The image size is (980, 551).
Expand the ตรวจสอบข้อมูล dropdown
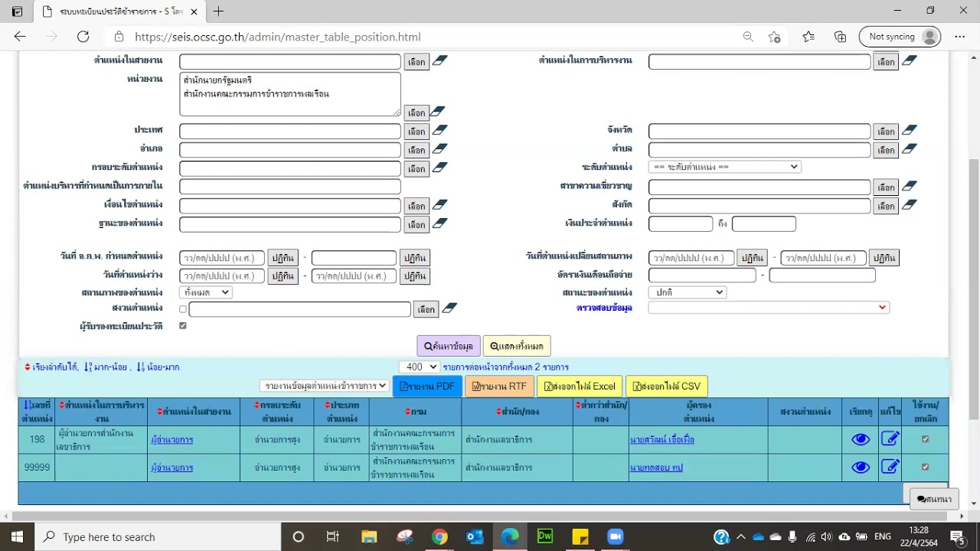[769, 308]
